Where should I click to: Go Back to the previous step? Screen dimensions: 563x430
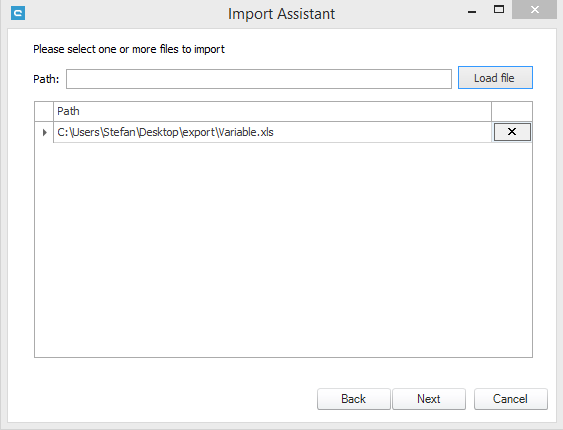[x=354, y=399]
